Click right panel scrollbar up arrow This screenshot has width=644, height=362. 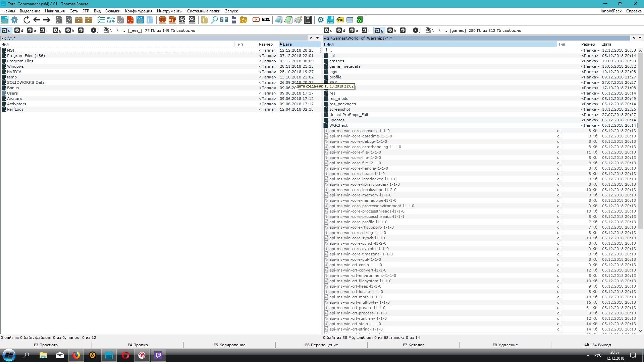click(x=640, y=51)
